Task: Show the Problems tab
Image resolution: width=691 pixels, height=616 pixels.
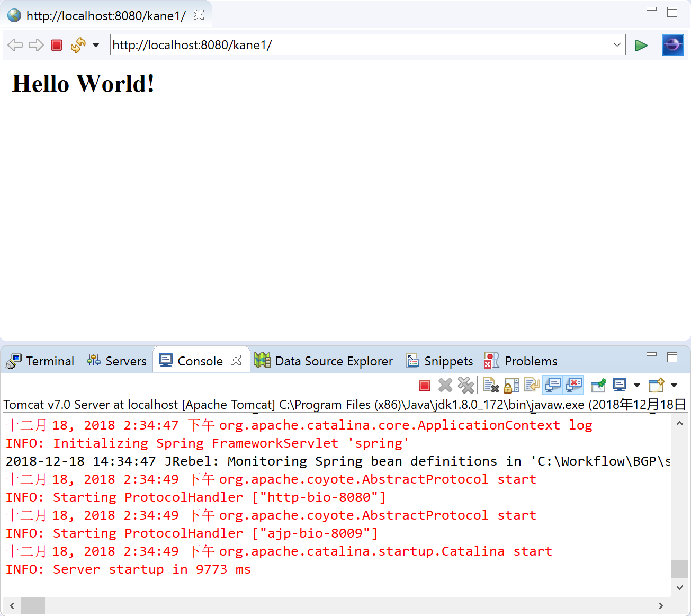Action: [521, 361]
